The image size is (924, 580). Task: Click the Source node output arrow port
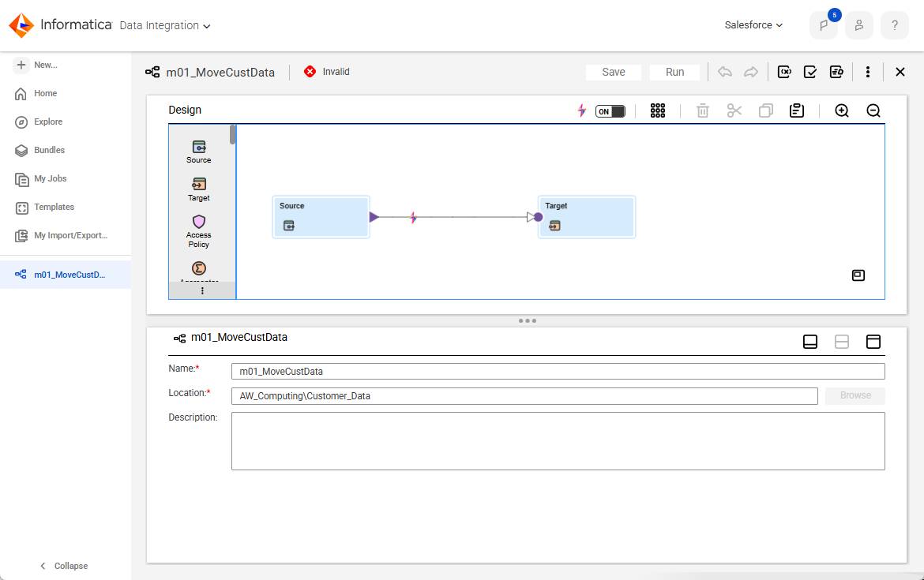(374, 217)
